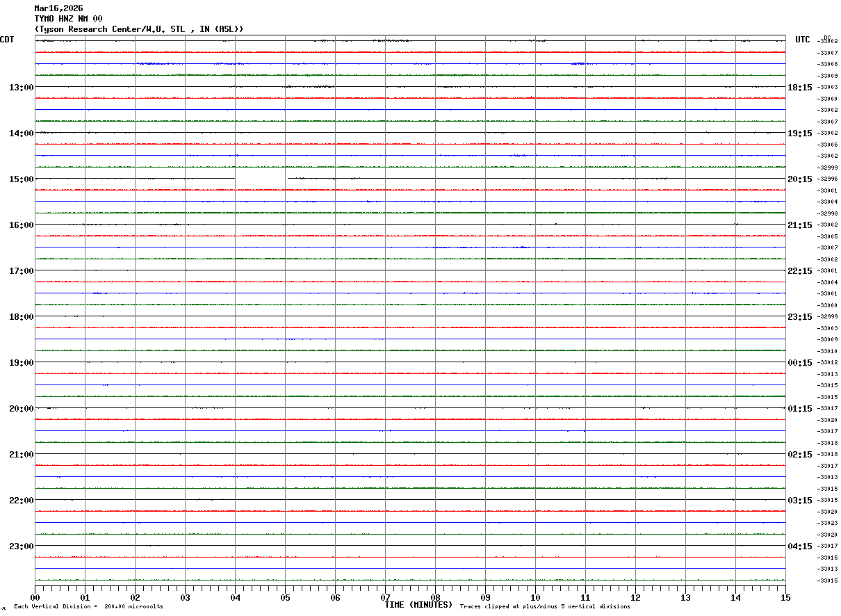
Task: Click the 15 minute axis label
Action: [x=785, y=598]
